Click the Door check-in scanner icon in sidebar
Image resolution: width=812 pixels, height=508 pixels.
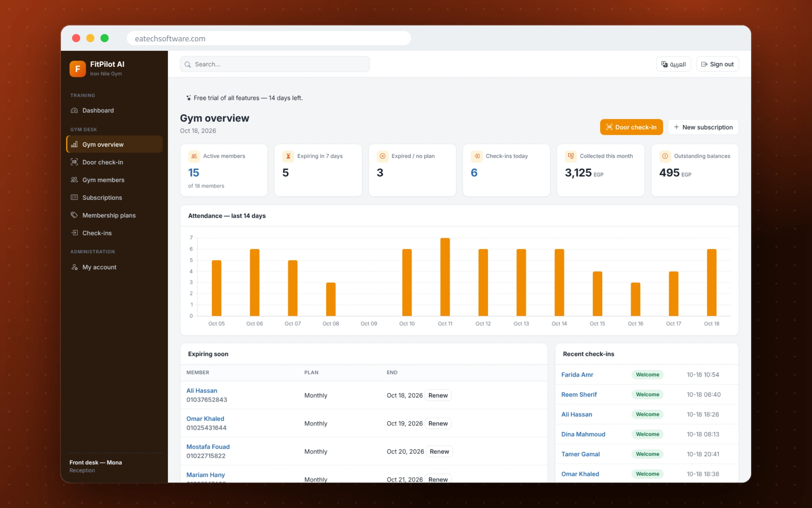[74, 162]
